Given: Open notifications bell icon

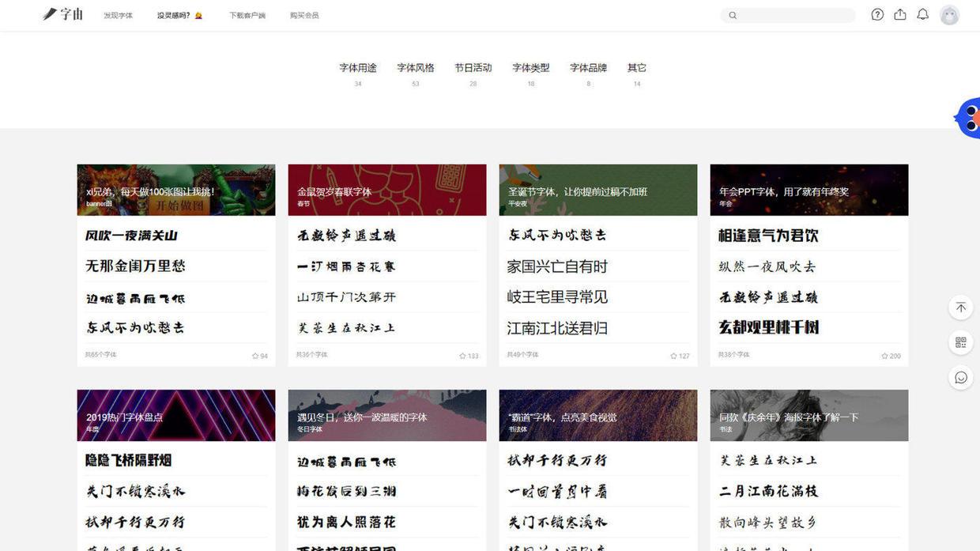Looking at the screenshot, I should coord(922,14).
